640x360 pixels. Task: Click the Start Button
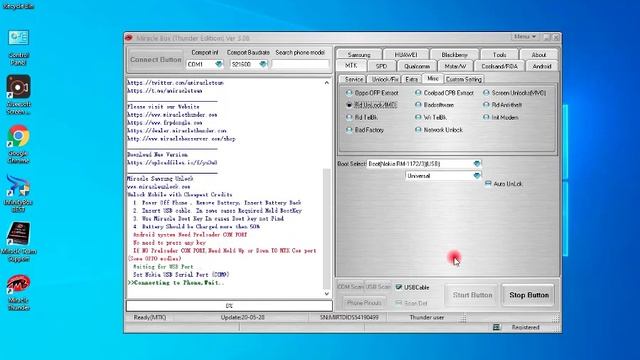pyautogui.click(x=472, y=295)
